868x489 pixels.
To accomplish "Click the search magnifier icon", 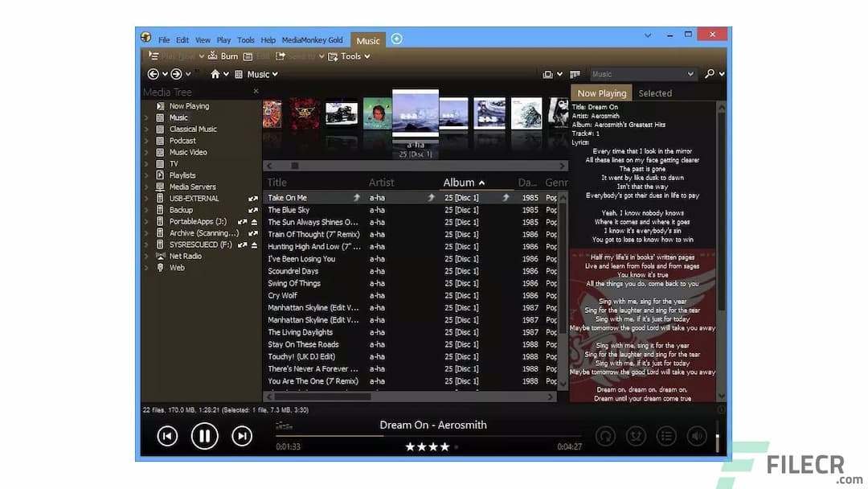I will tap(710, 73).
